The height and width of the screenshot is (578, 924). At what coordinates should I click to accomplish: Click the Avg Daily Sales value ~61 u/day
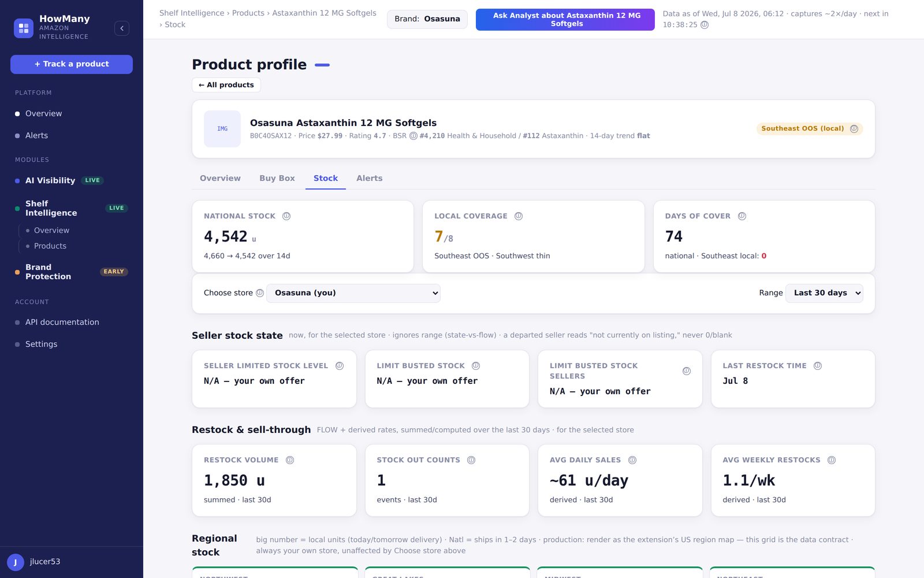[589, 481]
